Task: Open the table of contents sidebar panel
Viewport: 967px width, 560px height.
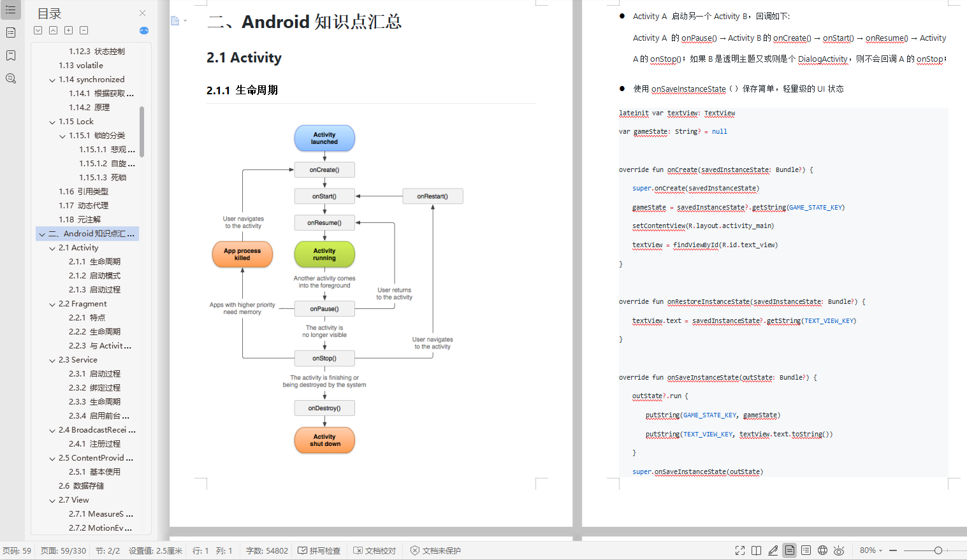Action: tap(11, 10)
